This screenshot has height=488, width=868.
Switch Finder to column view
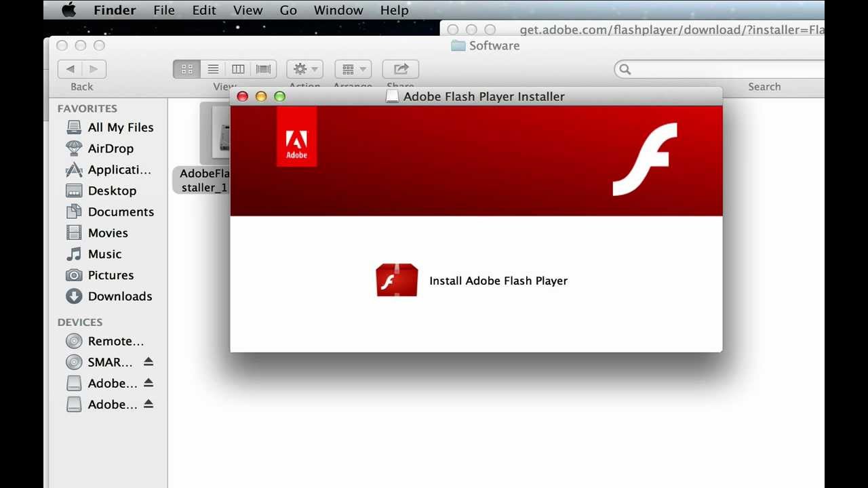[x=238, y=68]
